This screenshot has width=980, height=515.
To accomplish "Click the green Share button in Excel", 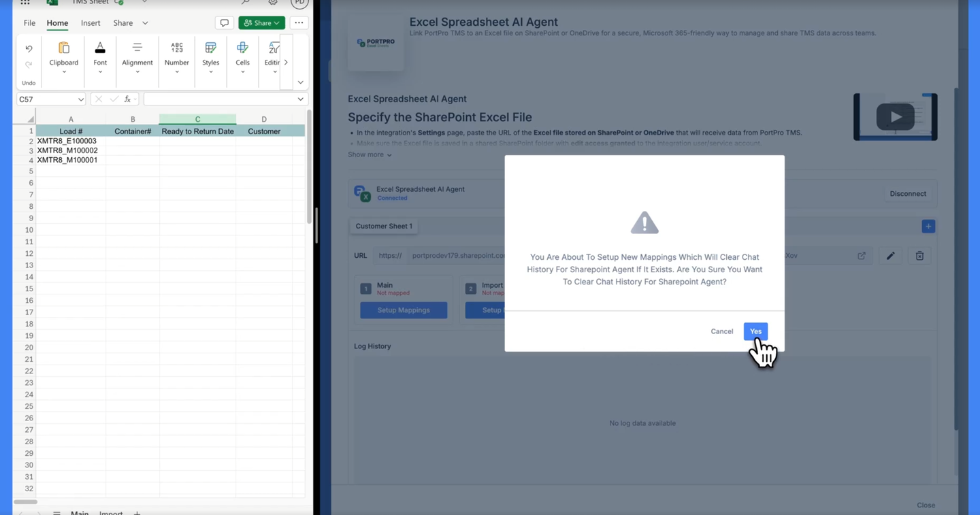I will tap(261, 23).
